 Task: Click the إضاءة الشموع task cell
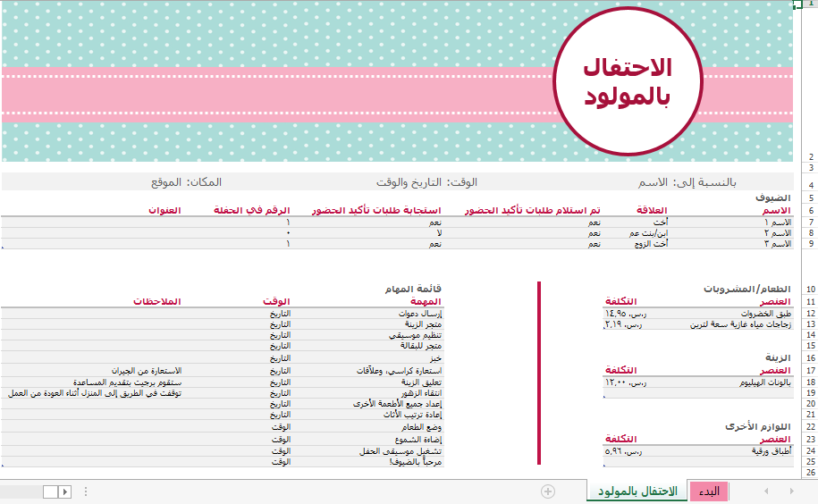418,440
